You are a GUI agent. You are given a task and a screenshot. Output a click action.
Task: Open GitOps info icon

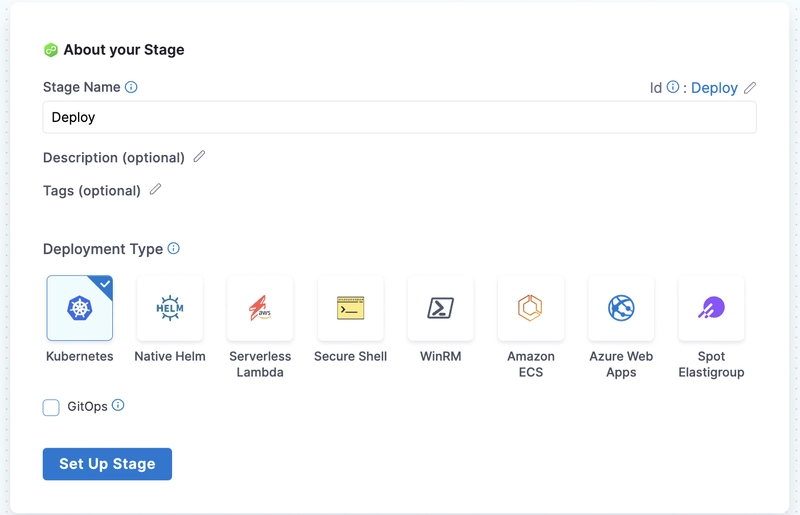tap(118, 405)
